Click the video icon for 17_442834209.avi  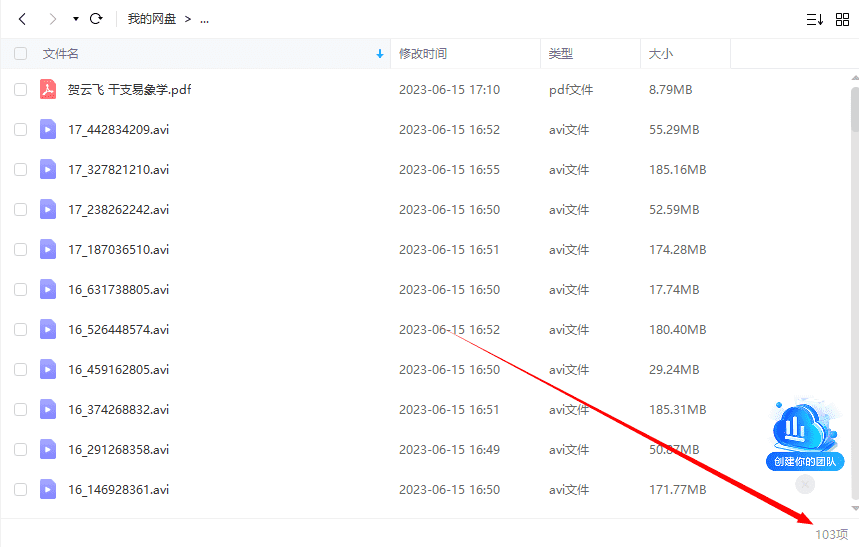click(48, 130)
